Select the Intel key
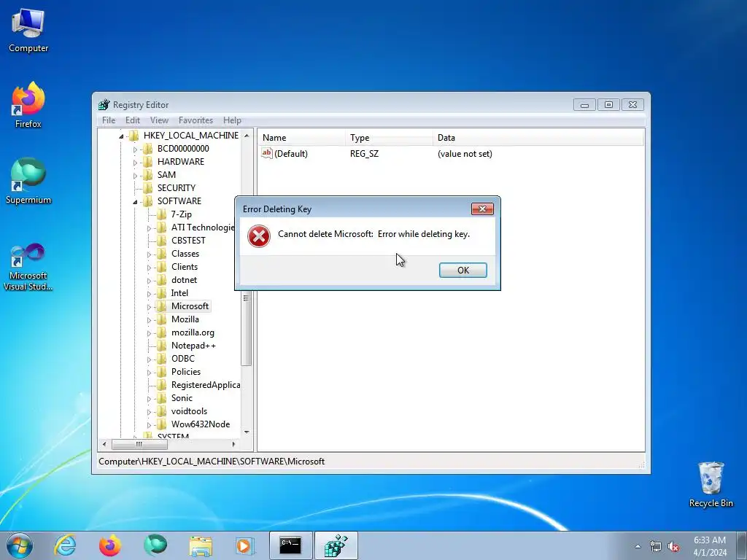The width and height of the screenshot is (747, 560). (179, 293)
